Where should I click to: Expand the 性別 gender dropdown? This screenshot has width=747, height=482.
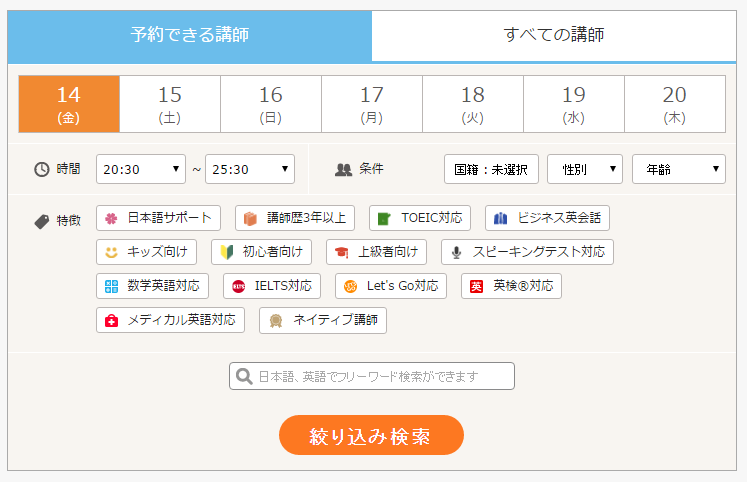[584, 169]
